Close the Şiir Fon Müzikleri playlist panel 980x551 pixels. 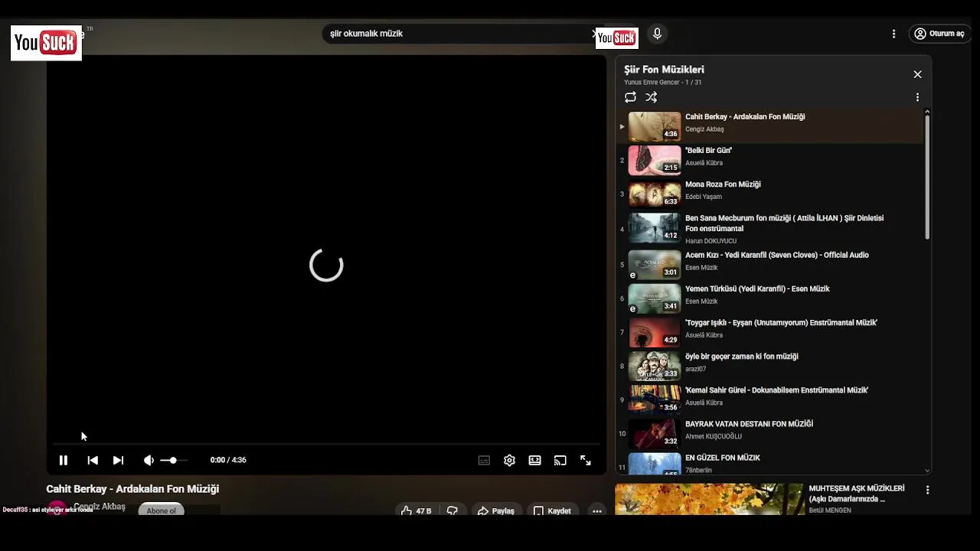(917, 74)
